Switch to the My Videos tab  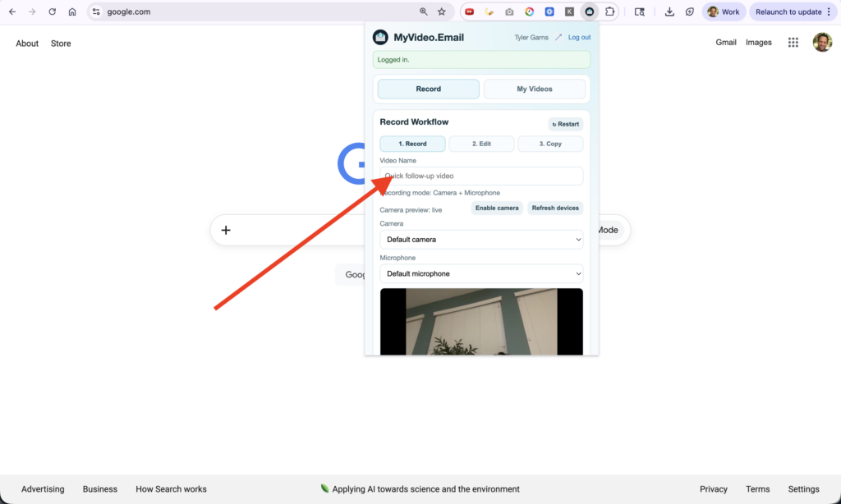(535, 89)
